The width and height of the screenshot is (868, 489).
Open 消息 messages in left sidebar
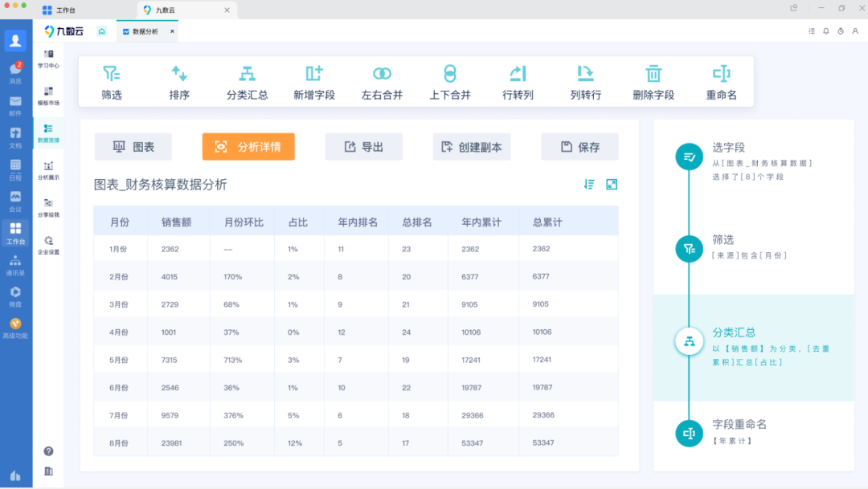click(15, 72)
